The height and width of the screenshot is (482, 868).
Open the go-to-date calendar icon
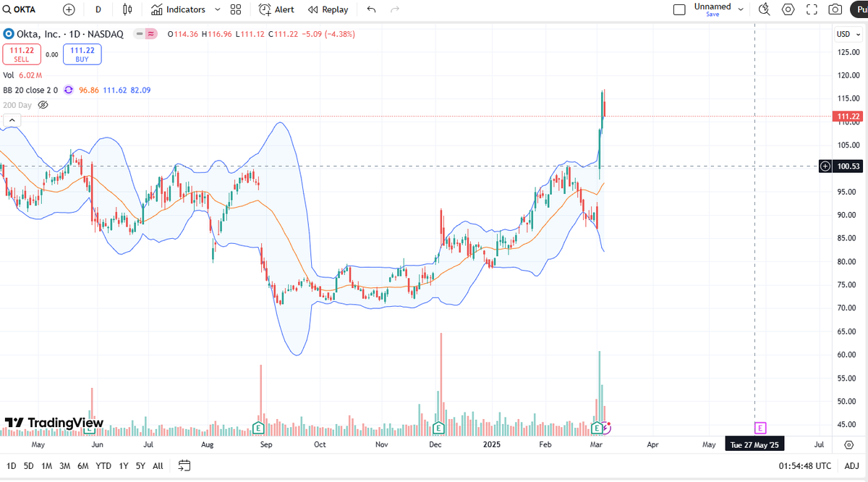[184, 465]
